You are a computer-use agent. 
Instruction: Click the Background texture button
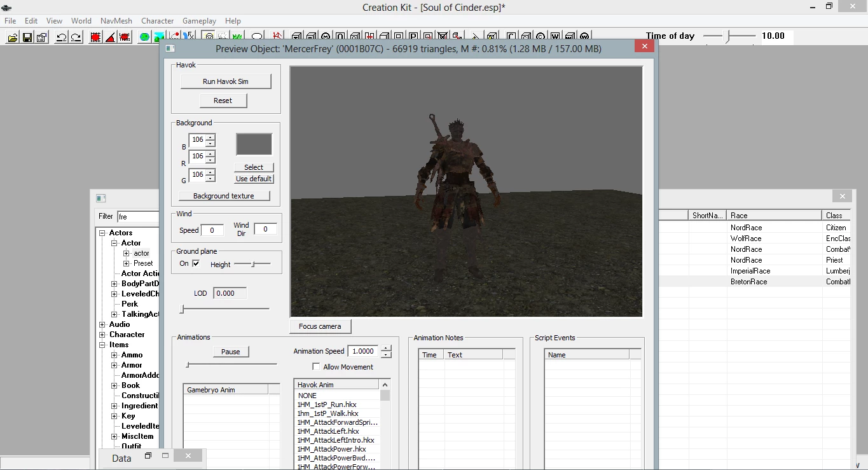point(224,196)
